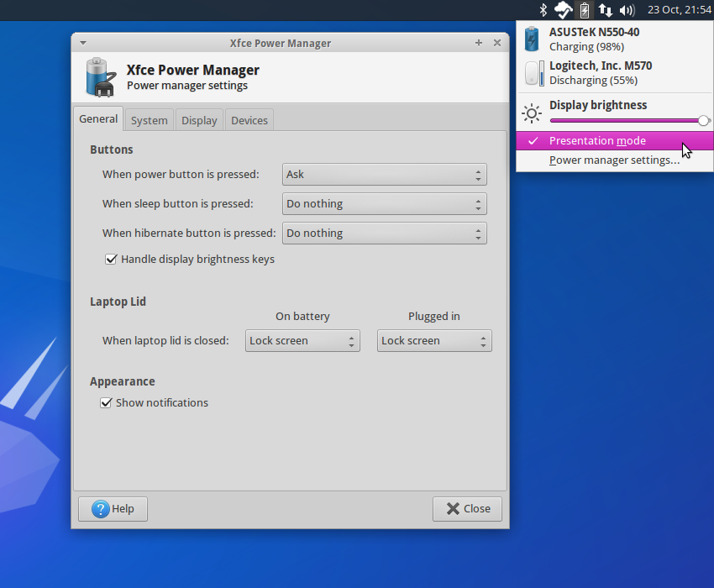Click the brightness sun icon in the power menu
The image size is (714, 588).
point(531,113)
